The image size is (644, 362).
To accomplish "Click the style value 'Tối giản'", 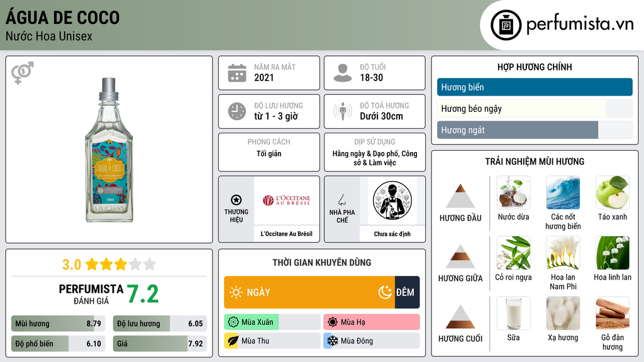I will 269,153.
